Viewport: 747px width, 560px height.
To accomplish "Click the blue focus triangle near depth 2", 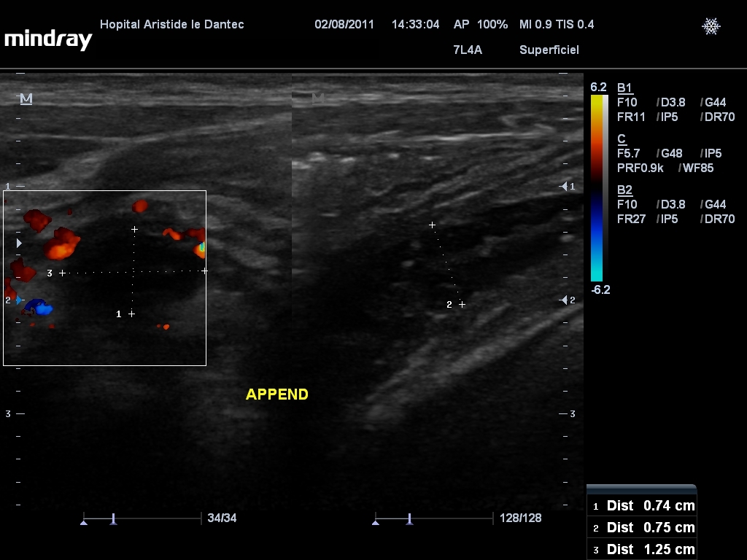I will point(19,300).
